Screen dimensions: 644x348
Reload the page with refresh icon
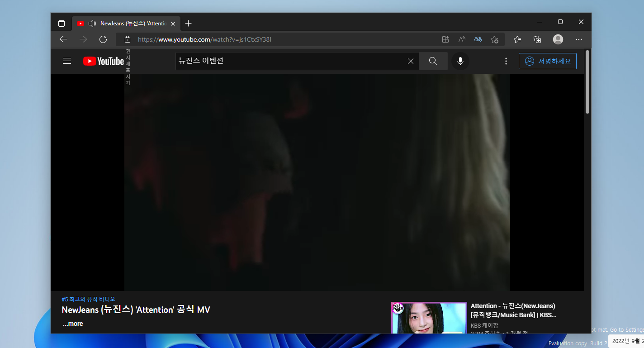click(103, 39)
